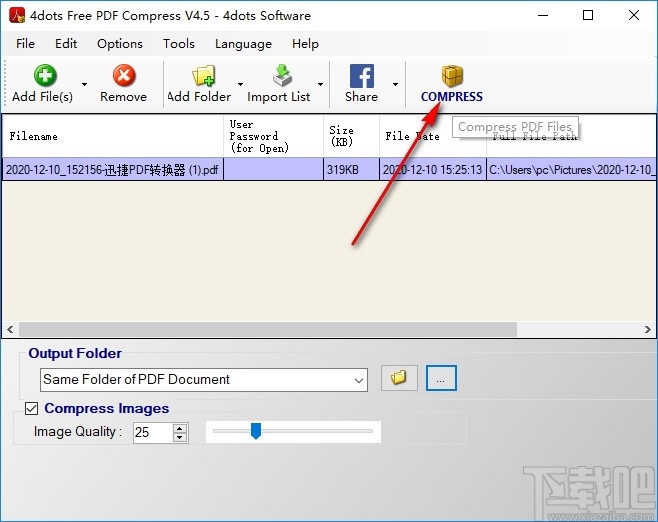The image size is (658, 522).
Task: Click the Filename column header
Action: coord(113,136)
